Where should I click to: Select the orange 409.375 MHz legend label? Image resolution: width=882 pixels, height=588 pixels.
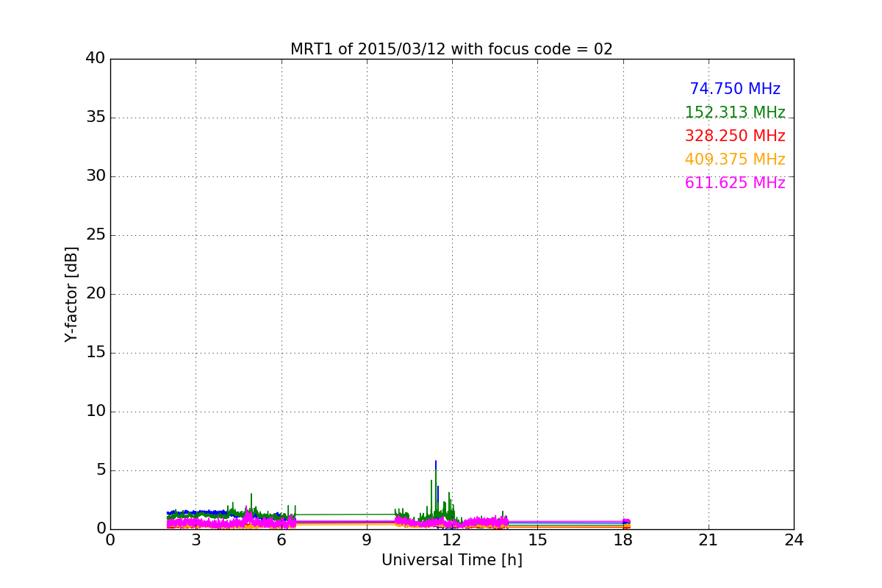[x=735, y=159]
